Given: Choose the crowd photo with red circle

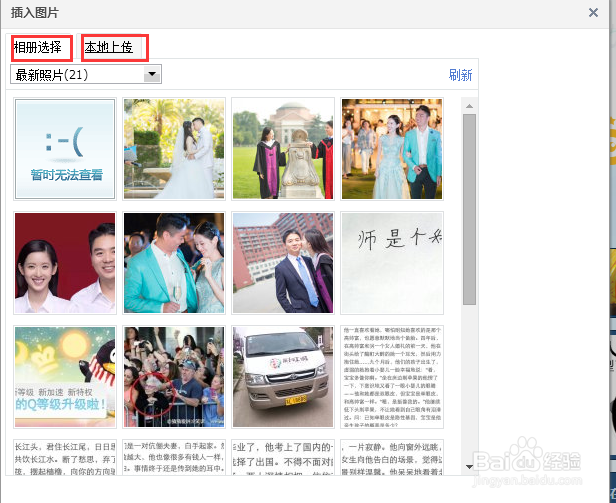Looking at the screenshot, I should 174,377.
